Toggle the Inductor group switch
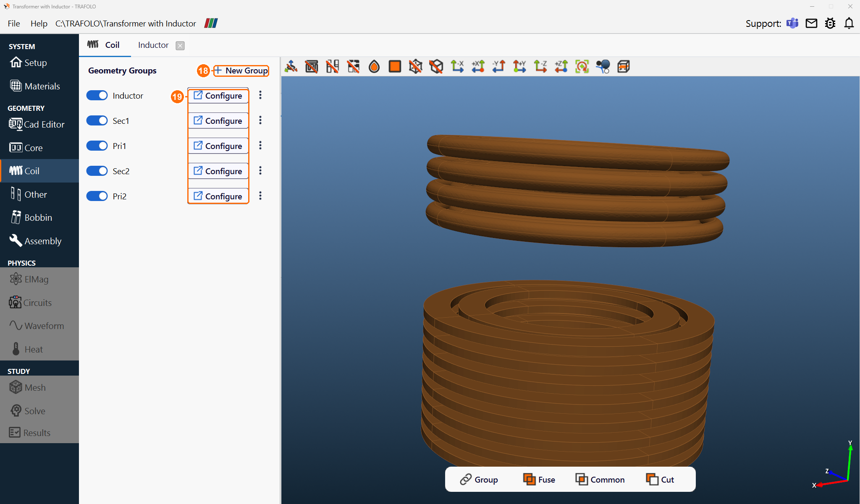The height and width of the screenshot is (504, 860). (97, 96)
